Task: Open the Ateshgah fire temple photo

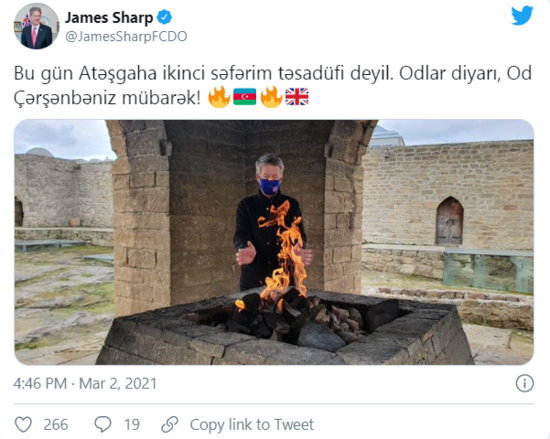Action: 274,242
